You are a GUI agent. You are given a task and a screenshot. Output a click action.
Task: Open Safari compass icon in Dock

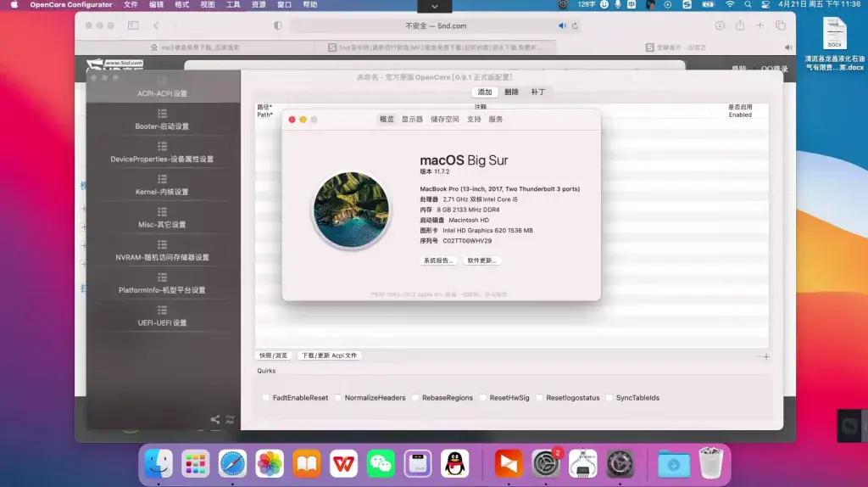tap(232, 463)
